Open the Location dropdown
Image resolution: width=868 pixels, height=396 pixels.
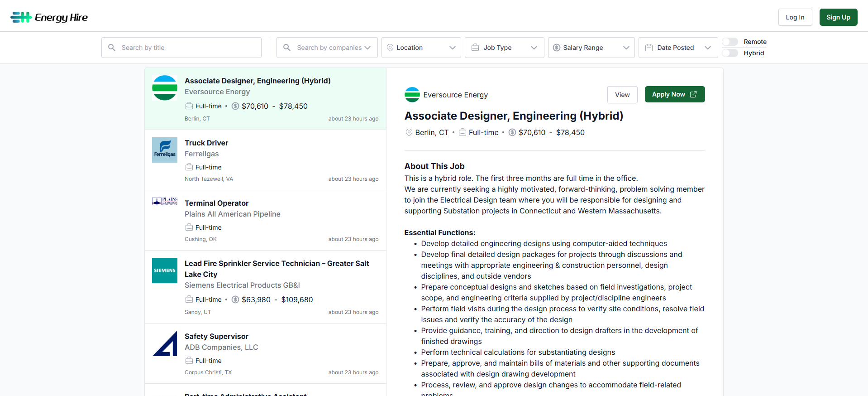pyautogui.click(x=421, y=48)
